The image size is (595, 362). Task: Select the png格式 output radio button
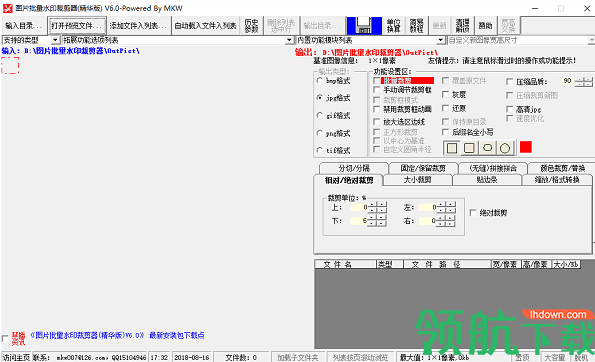(320, 133)
